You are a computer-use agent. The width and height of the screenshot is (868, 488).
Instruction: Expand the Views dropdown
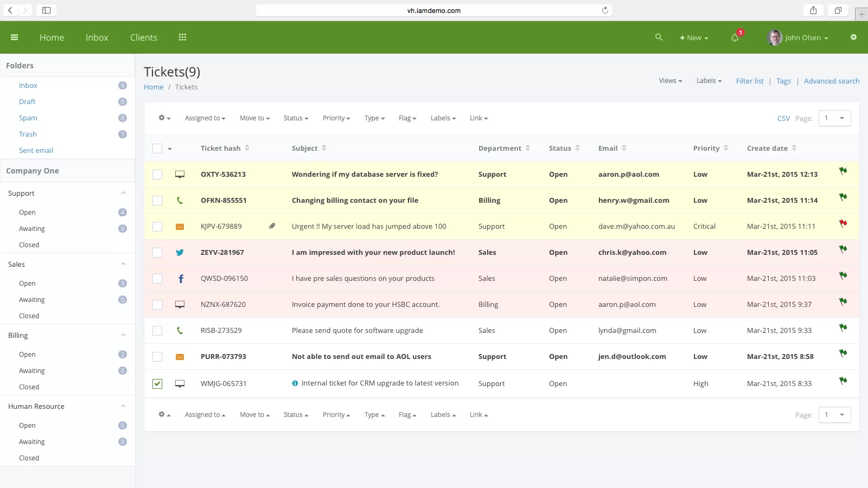[x=670, y=81]
